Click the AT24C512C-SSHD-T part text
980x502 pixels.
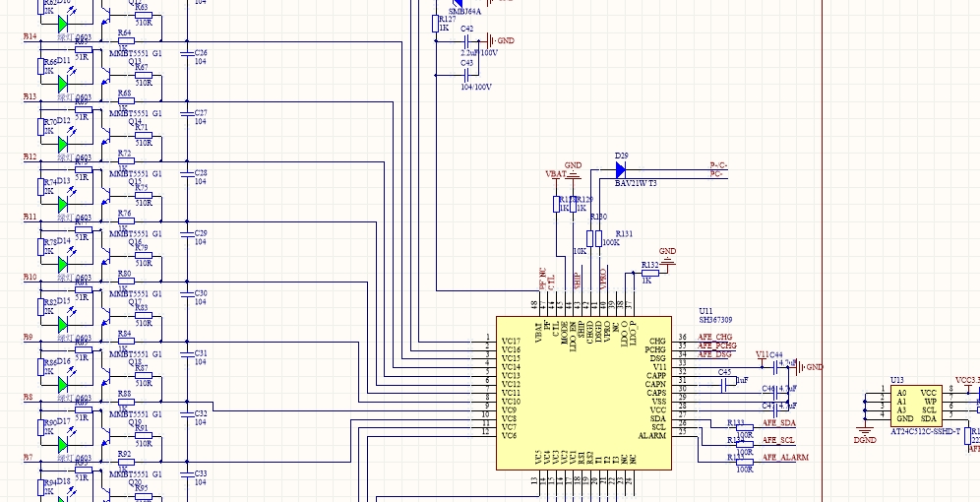click(x=926, y=431)
